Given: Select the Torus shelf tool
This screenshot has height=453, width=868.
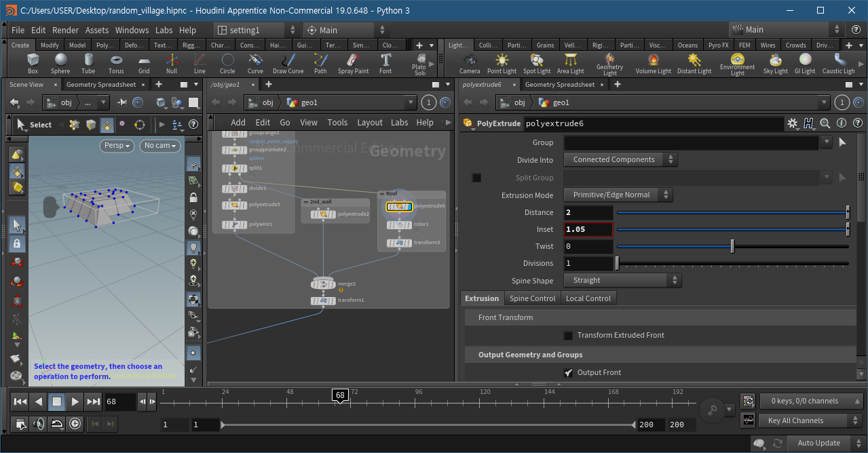Looking at the screenshot, I should pos(116,63).
